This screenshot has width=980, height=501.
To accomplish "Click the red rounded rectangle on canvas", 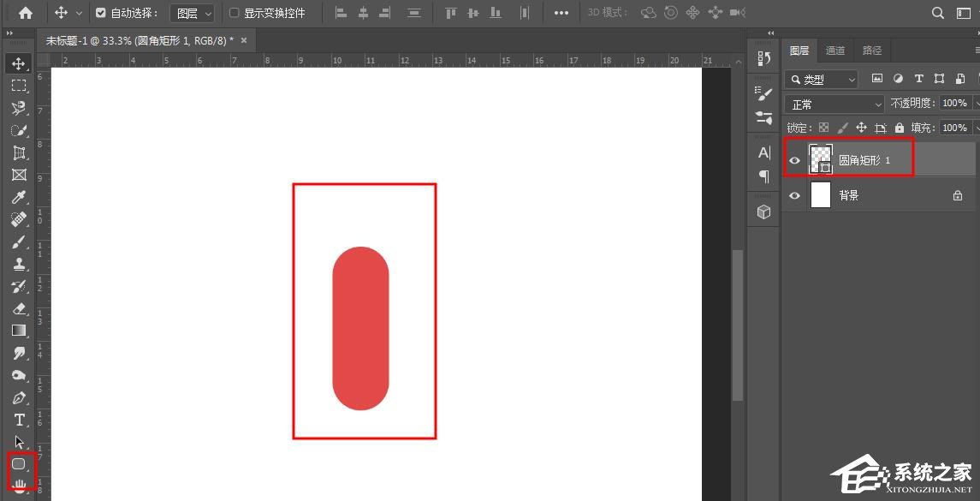I will 360,328.
